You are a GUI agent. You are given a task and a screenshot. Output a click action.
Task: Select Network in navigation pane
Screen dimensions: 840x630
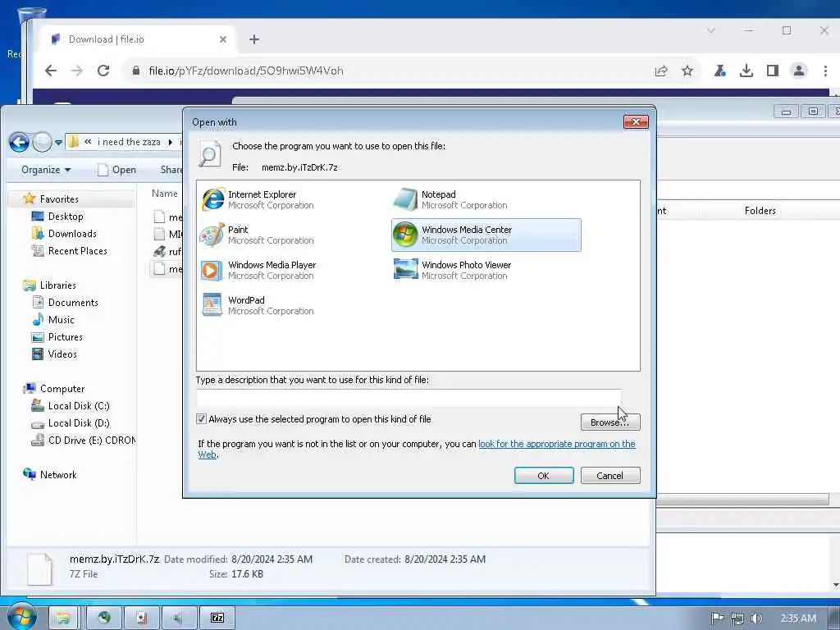coord(58,475)
